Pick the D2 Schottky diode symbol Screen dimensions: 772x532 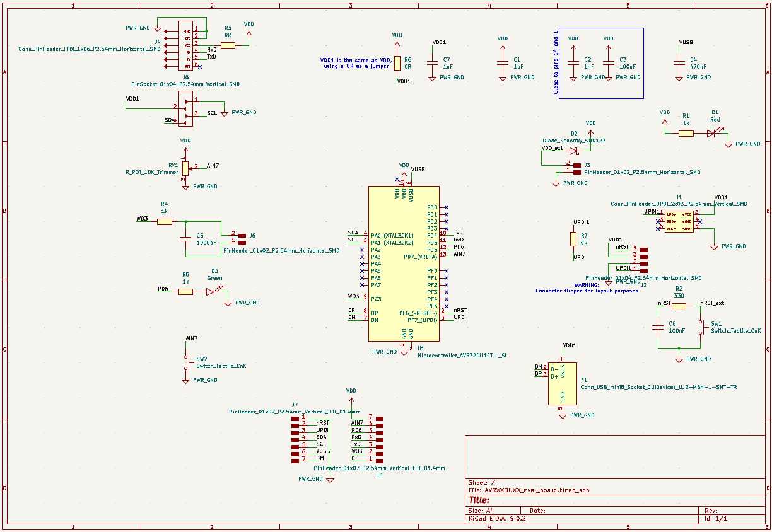573,152
